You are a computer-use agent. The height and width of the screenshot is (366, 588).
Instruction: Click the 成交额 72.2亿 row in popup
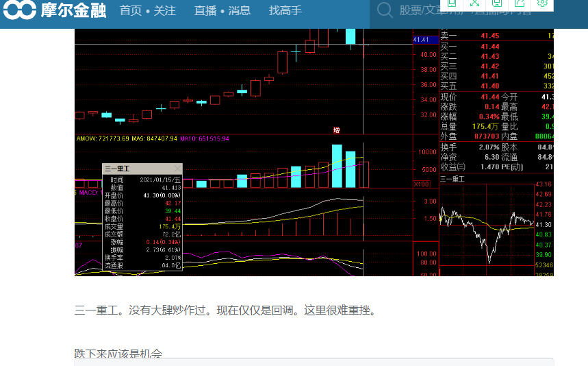pos(142,234)
